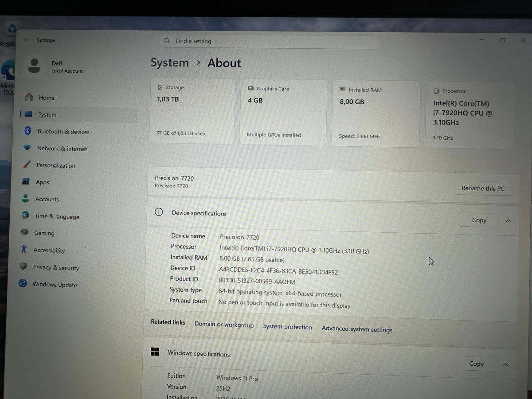Click the Find a setting search box

point(270,41)
